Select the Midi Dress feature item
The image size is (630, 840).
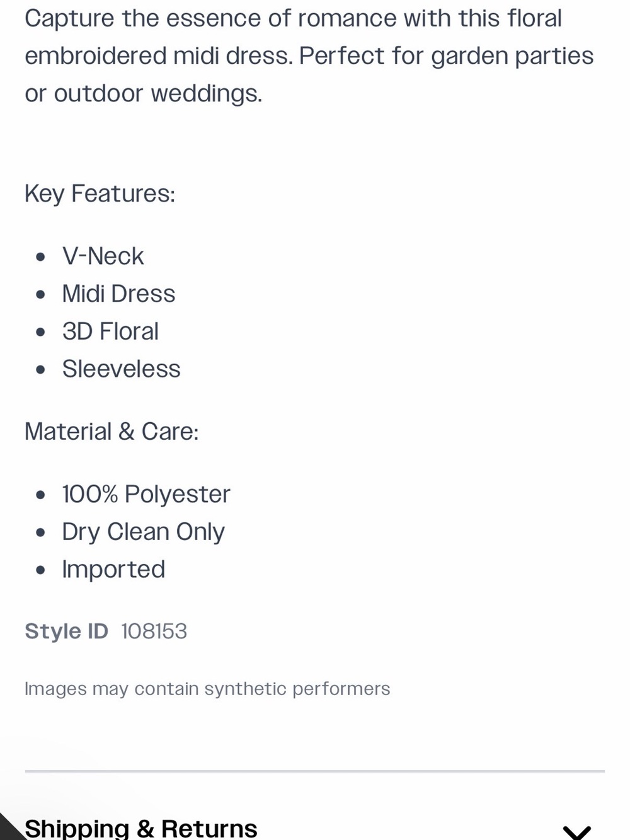coord(118,294)
